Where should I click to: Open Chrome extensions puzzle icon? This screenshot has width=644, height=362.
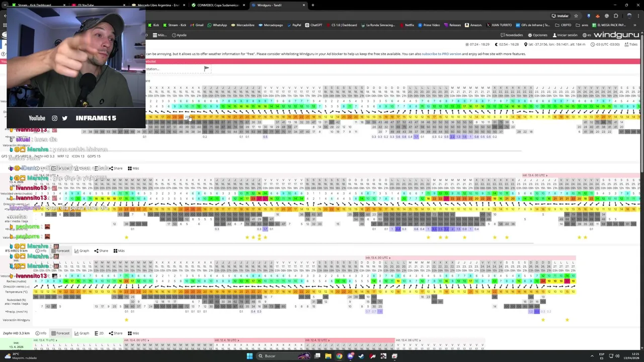point(616,16)
